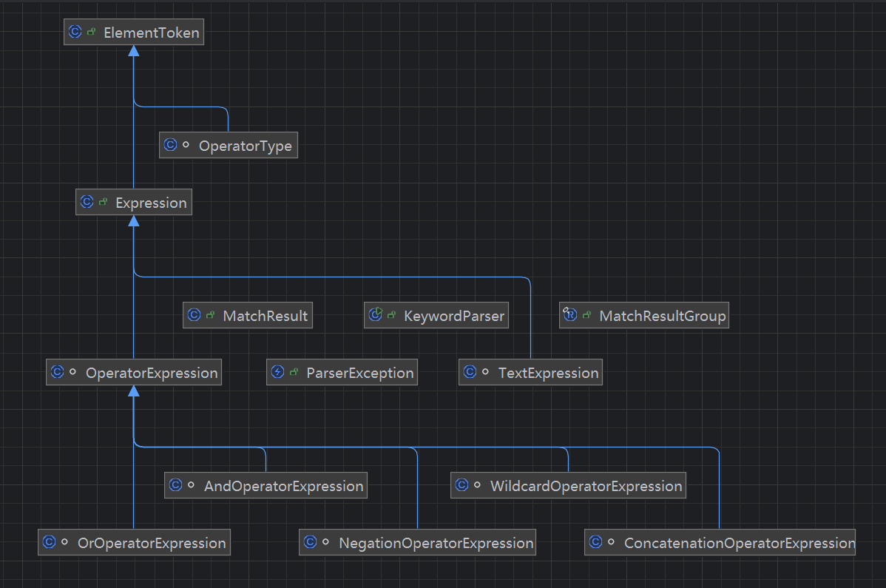This screenshot has height=588, width=886.
Task: Click the inheritance arrowhead below Expression node
Action: (134, 221)
